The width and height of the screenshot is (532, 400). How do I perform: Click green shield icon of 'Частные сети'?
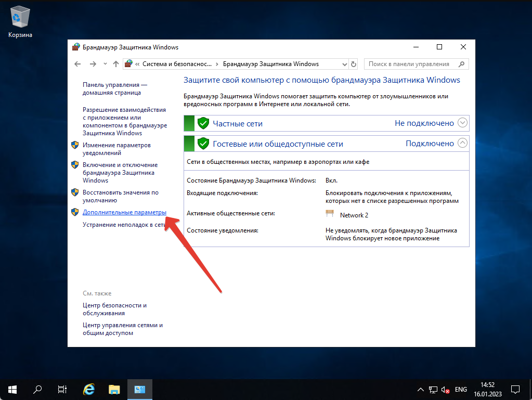coord(203,123)
